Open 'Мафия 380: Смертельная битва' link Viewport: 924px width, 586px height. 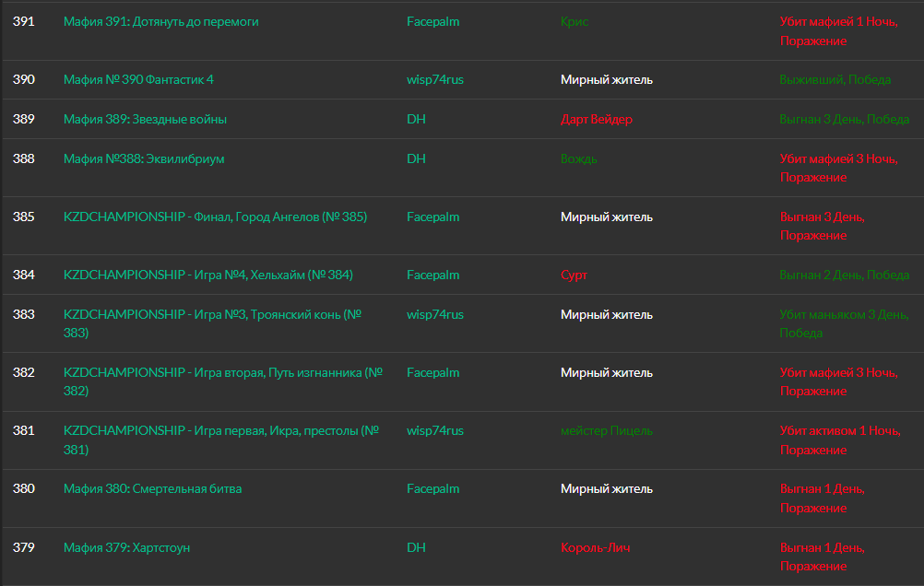pyautogui.click(x=152, y=488)
